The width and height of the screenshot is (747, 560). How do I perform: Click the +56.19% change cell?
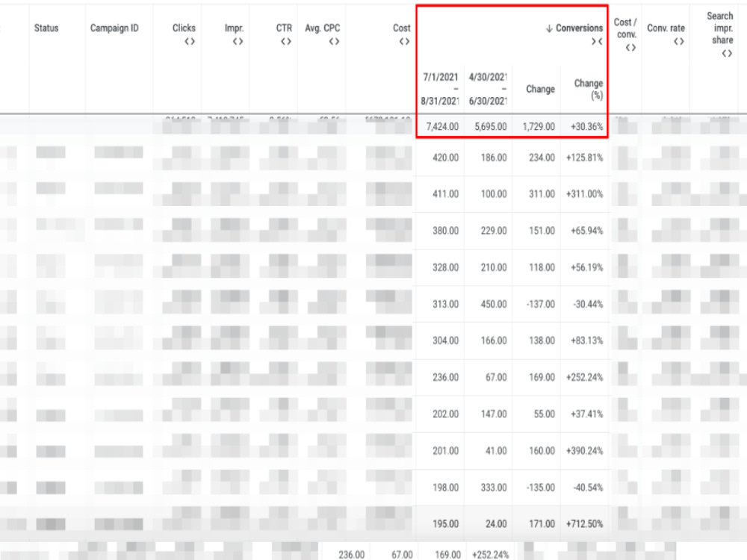tap(587, 267)
